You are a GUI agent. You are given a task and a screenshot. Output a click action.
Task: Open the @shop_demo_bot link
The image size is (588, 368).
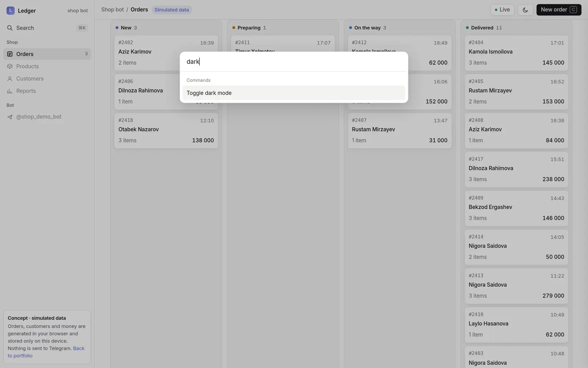tap(47, 117)
